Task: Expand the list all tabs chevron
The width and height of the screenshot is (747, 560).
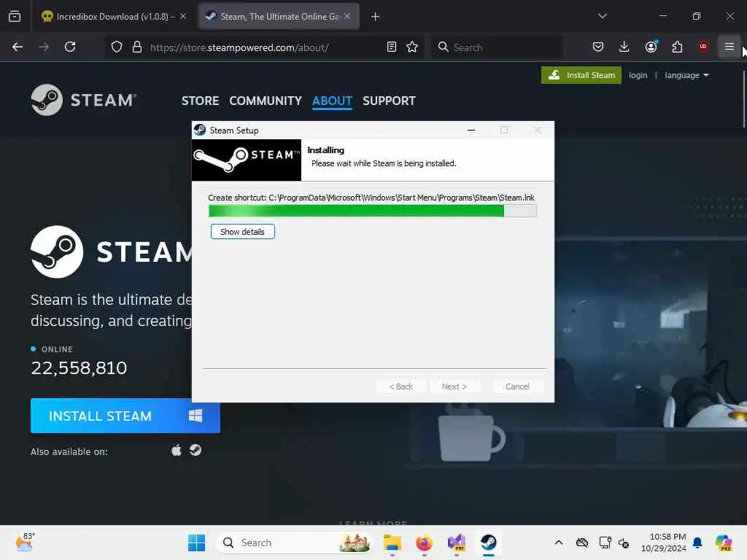Action: 602,16
